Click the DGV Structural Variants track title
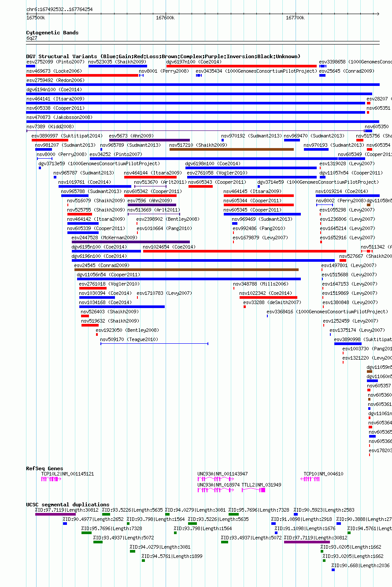Screen dimensions: 392x587 163,56
